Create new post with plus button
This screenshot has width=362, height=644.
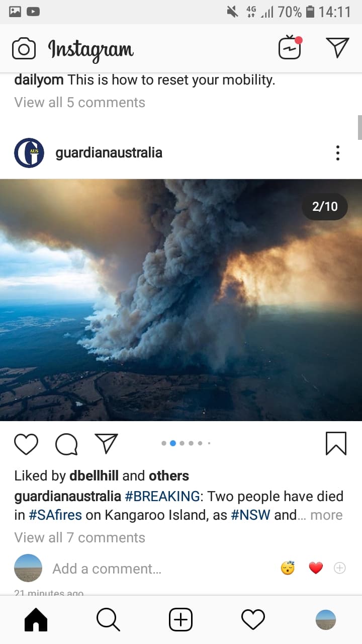coord(180,620)
